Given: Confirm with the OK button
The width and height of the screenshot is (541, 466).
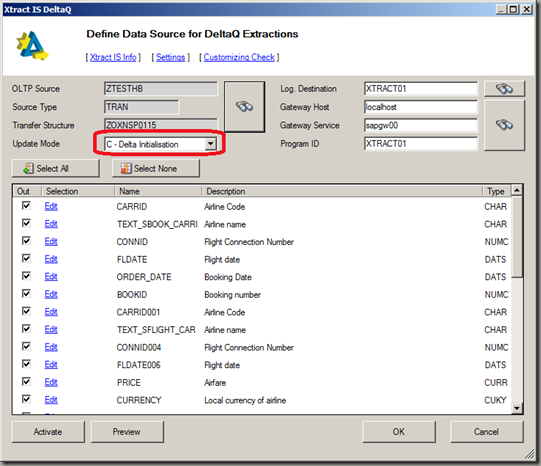Looking at the screenshot, I should point(399,432).
